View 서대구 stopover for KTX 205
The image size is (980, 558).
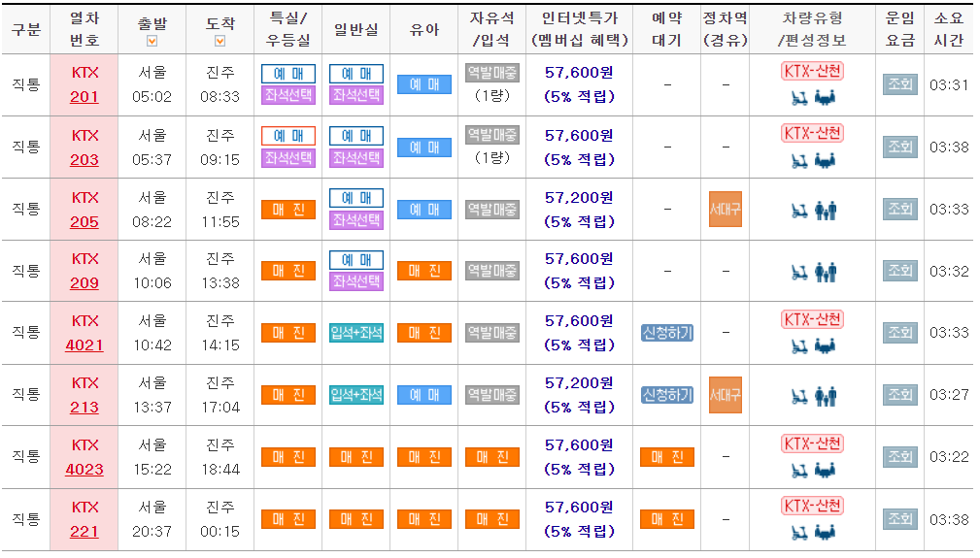point(725,209)
